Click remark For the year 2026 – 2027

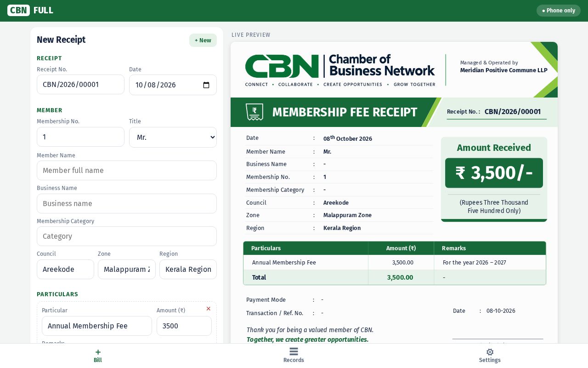point(475,262)
